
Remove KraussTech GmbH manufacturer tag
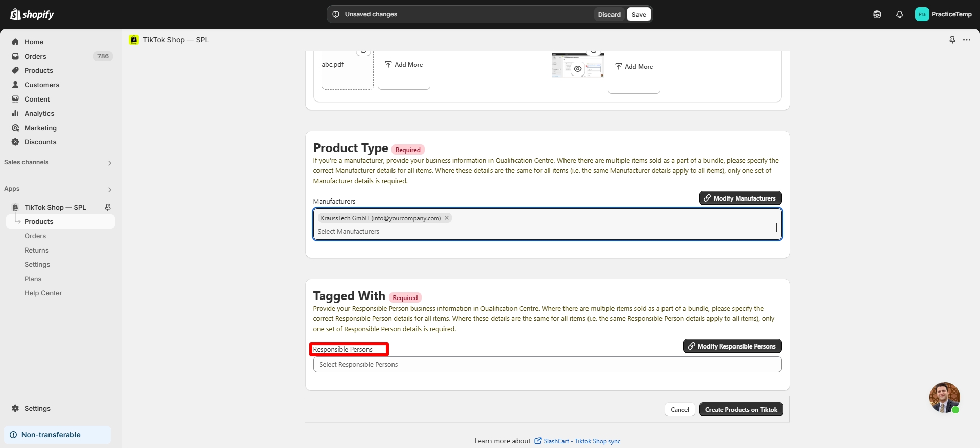[x=447, y=218]
